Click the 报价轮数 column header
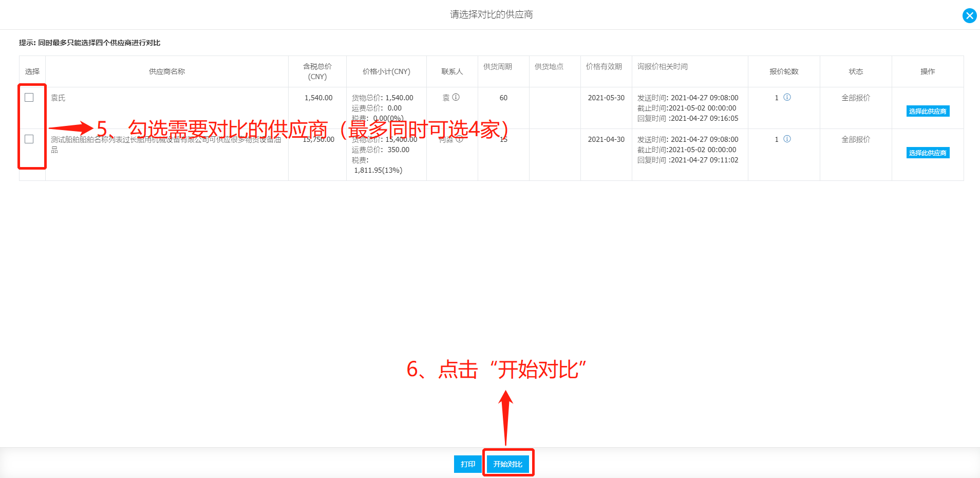This screenshot has height=478, width=980. pyautogui.click(x=784, y=71)
